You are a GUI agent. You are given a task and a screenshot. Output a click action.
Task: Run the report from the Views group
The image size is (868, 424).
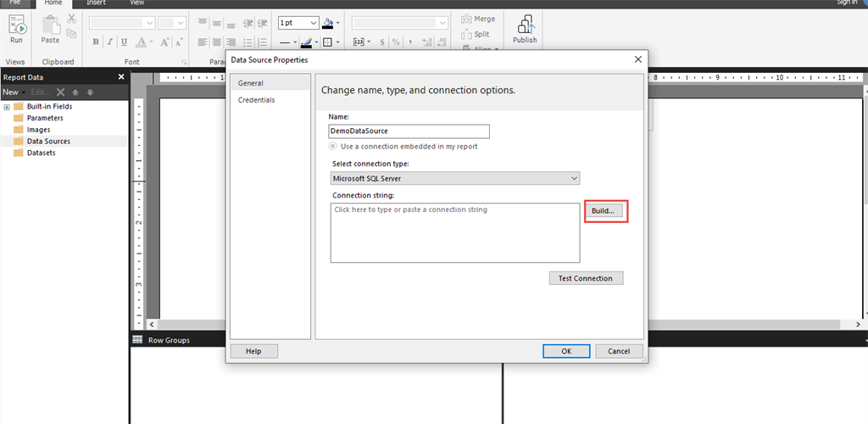click(17, 30)
